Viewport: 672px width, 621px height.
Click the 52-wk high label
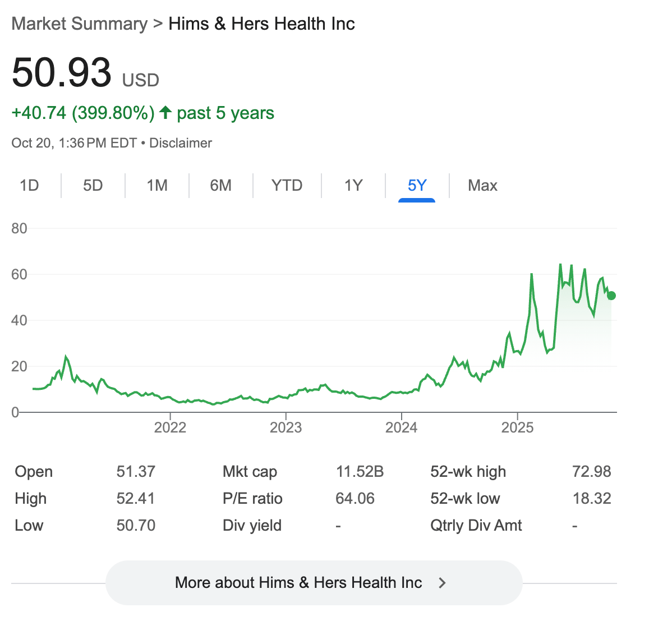[468, 471]
